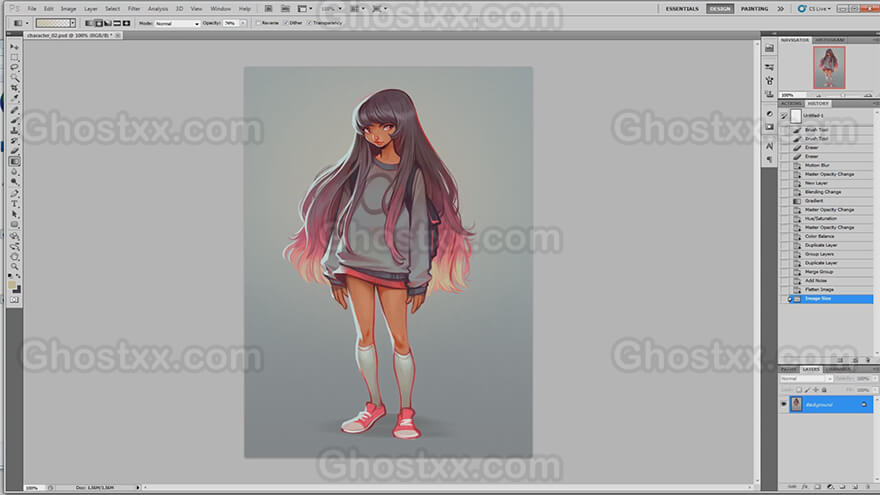Choose radial gradient style icon
This screenshot has height=495, width=880.
[98, 23]
